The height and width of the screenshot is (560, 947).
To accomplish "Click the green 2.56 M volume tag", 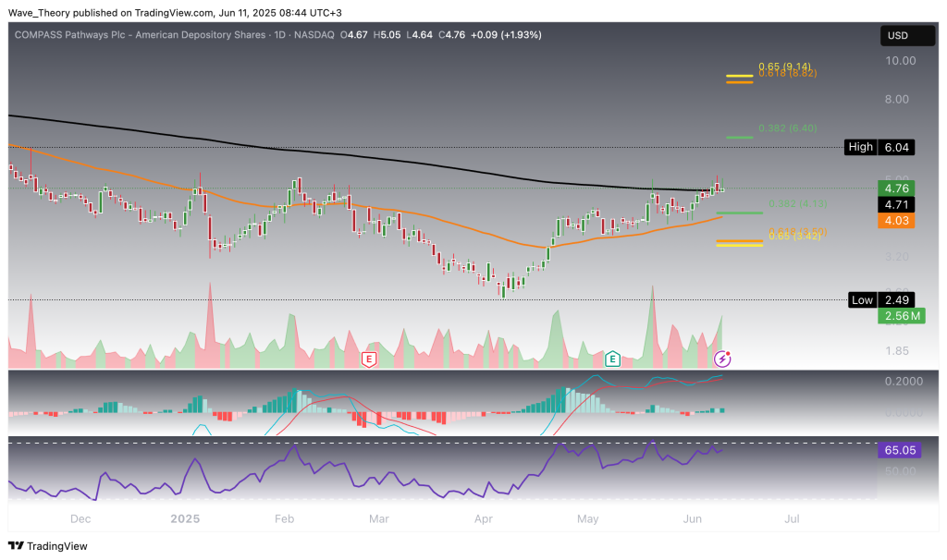I will (902, 316).
